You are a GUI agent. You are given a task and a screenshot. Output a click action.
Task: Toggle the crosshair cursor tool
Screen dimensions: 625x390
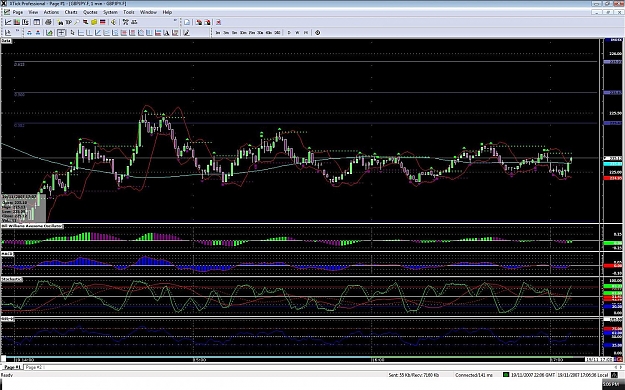(x=61, y=33)
